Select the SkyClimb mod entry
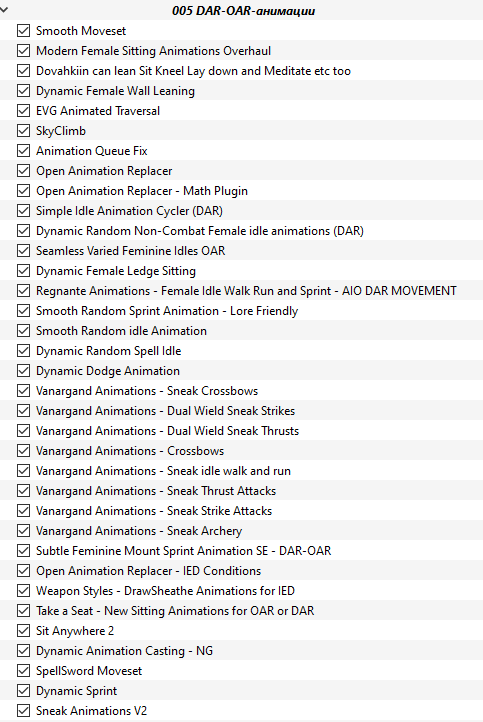The image size is (483, 722). point(61,131)
